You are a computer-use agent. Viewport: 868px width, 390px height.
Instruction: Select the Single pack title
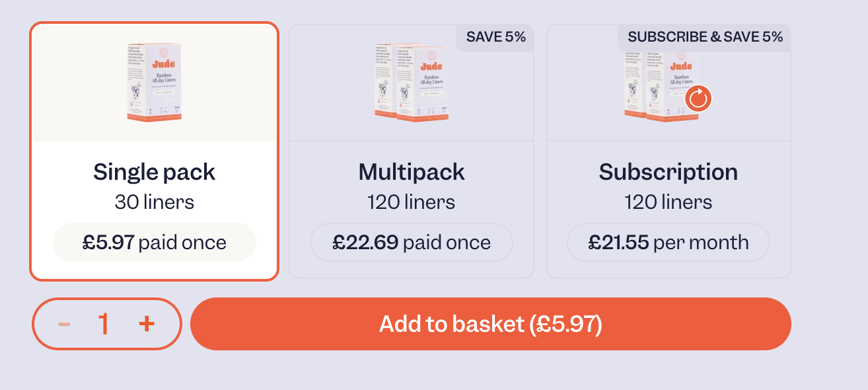point(154,172)
